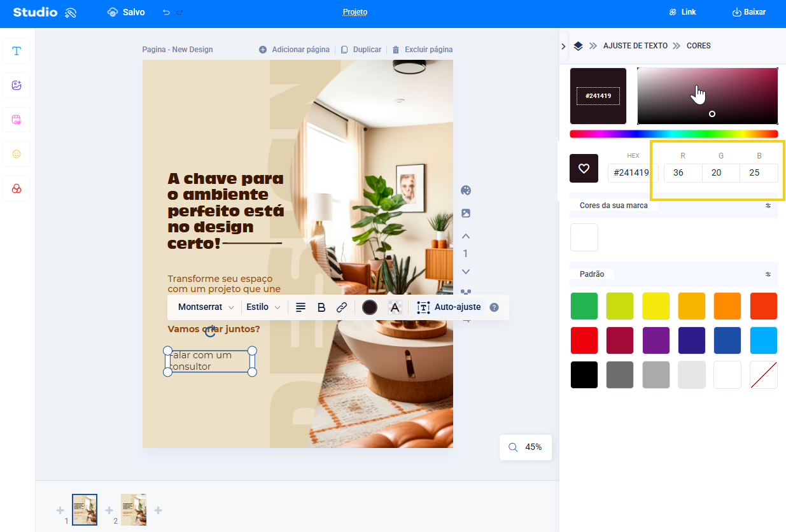
Task: Click Duplicar page button
Action: click(x=361, y=50)
